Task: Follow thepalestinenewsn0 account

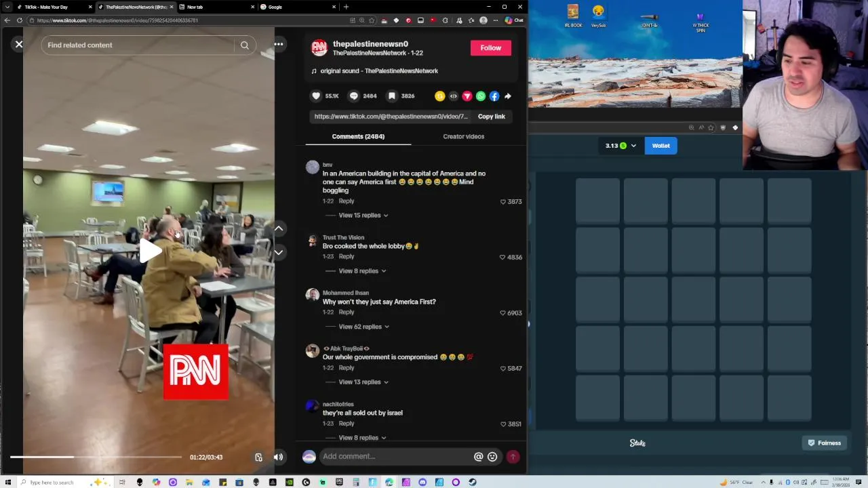Action: click(x=490, y=47)
